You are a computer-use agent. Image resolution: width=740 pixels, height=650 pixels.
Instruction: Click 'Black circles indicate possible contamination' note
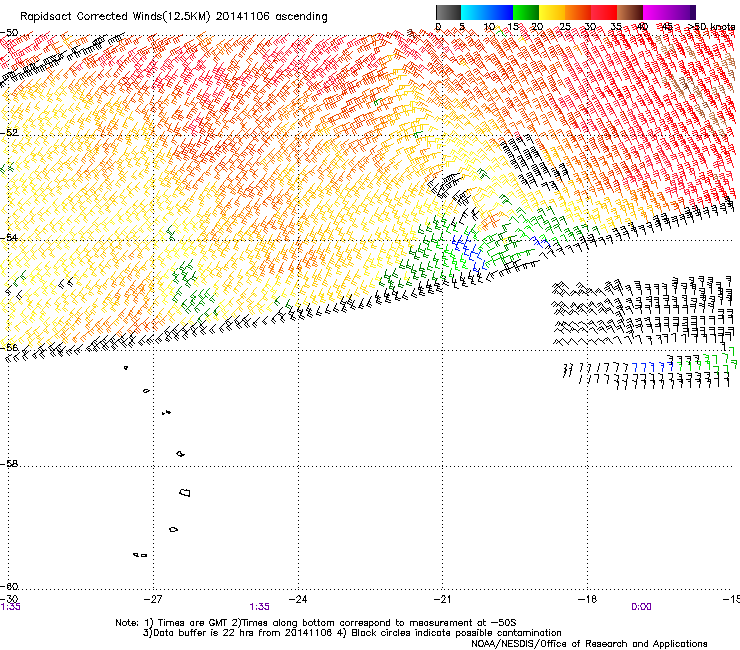pyautogui.click(x=456, y=633)
